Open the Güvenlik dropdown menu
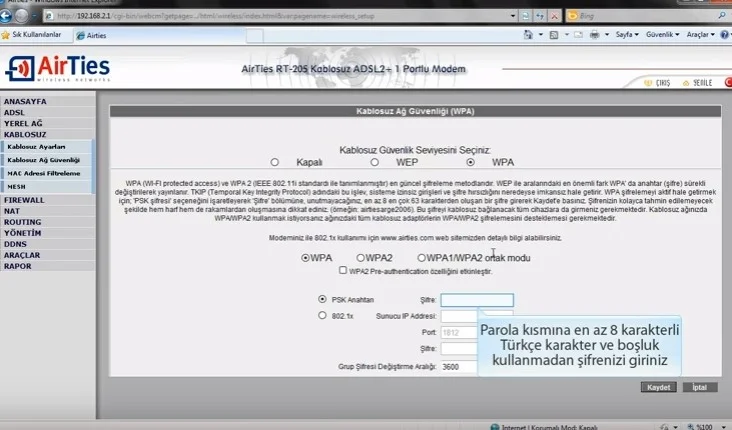Image resolution: width=732 pixels, height=430 pixels. 663,34
